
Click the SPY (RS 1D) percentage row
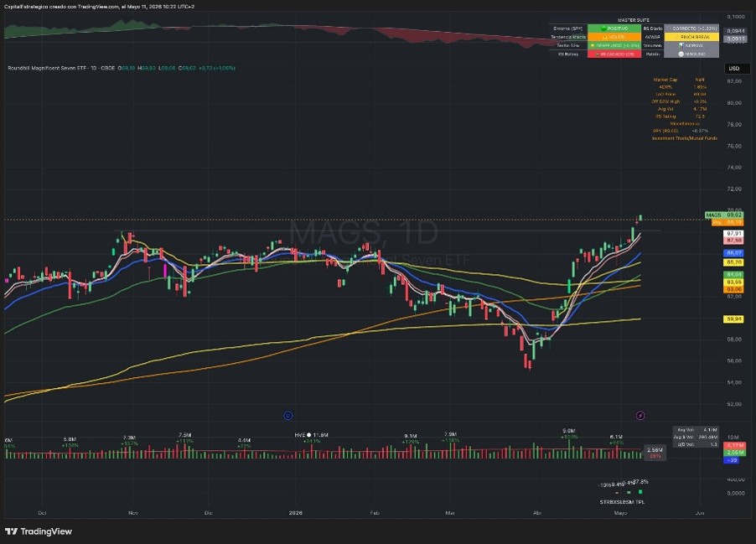point(680,131)
